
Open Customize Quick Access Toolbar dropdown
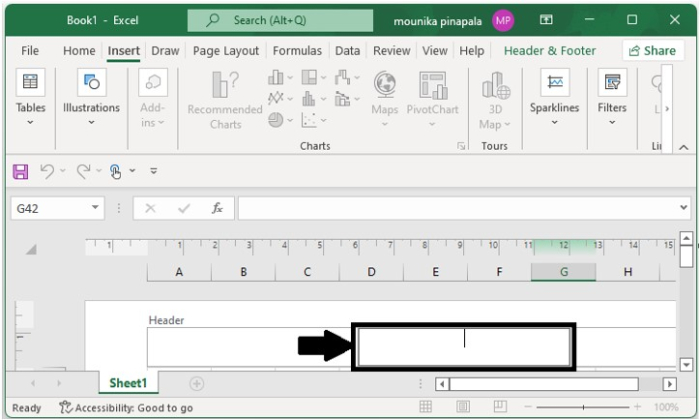[x=154, y=170]
